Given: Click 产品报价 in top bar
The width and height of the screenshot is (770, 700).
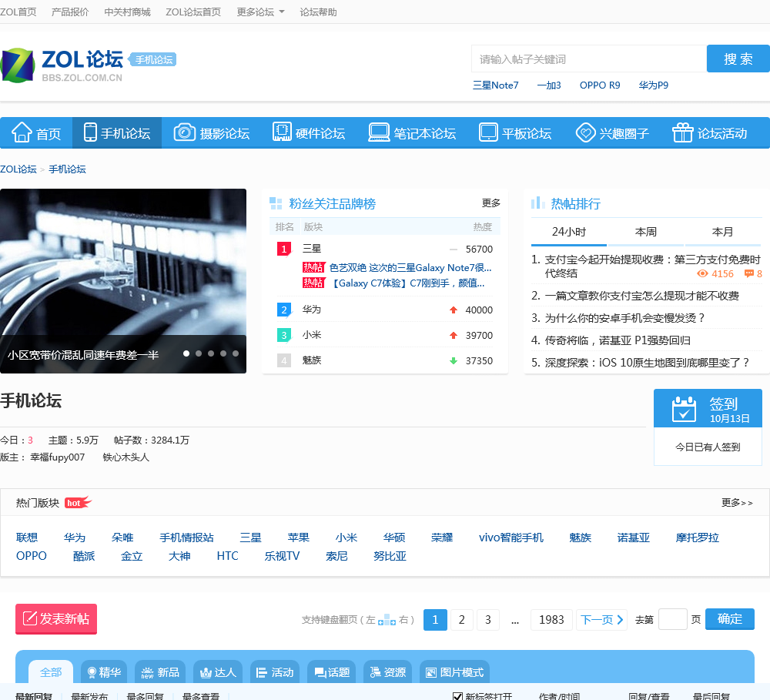Looking at the screenshot, I should click(70, 12).
